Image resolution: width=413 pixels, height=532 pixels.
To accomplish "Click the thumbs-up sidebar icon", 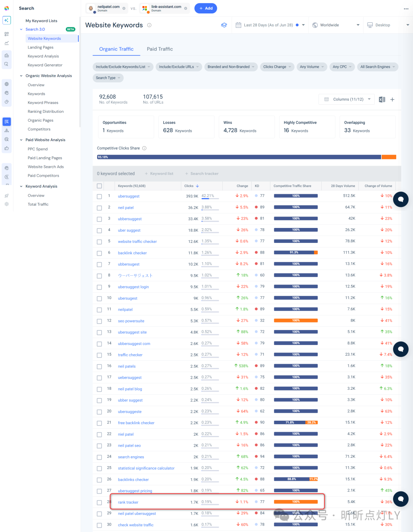I will (x=7, y=148).
